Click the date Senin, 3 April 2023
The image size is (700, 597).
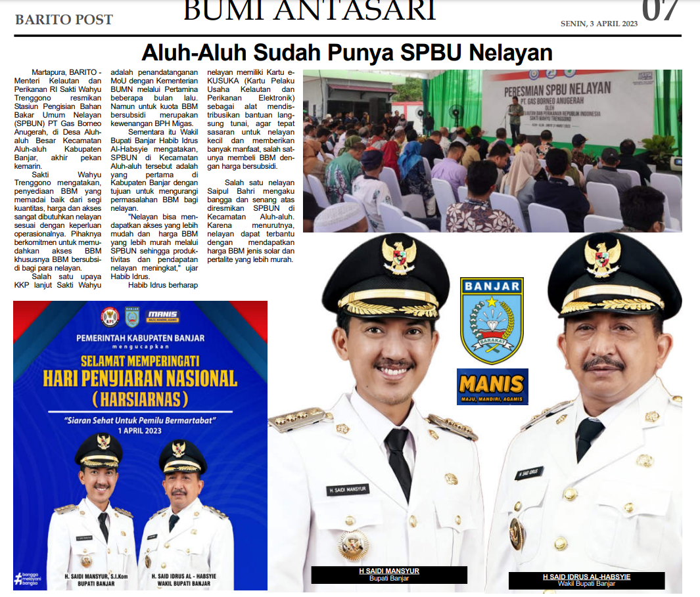tap(599, 23)
